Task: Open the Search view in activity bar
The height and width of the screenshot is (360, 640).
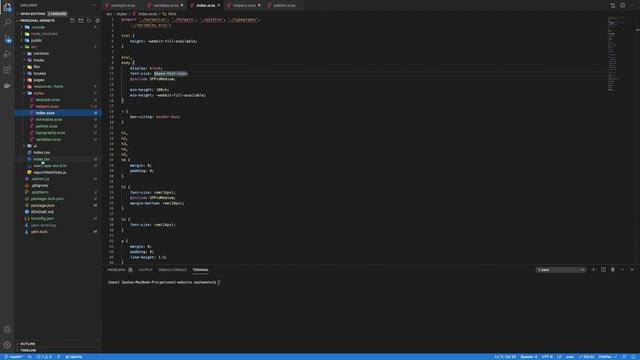Action: [7, 22]
